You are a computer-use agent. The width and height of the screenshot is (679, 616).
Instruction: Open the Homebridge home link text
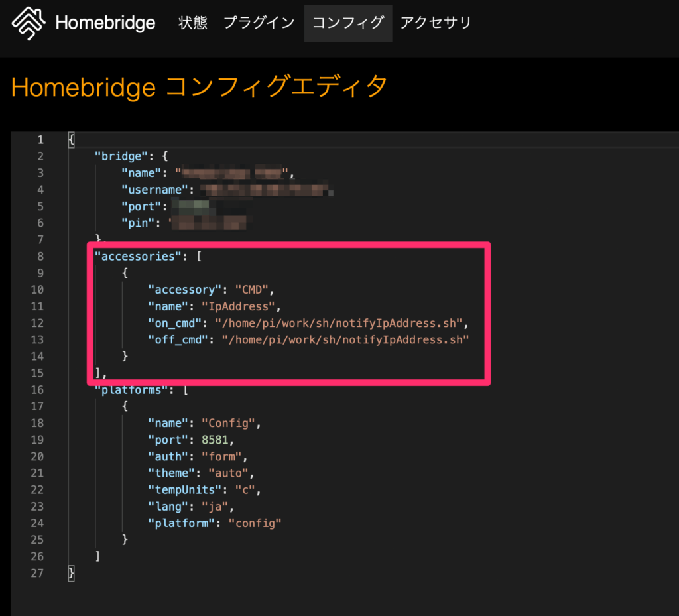[105, 23]
